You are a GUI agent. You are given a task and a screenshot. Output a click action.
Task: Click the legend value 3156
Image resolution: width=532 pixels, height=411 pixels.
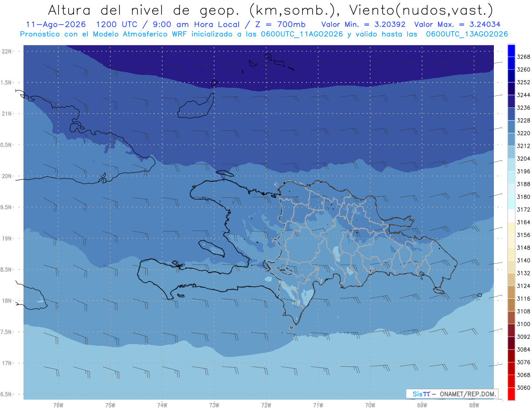524,235
